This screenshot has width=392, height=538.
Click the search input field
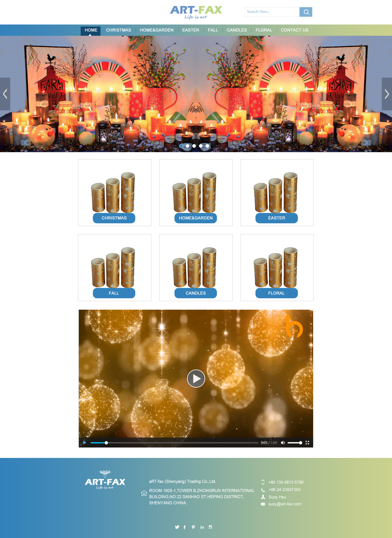click(x=272, y=12)
